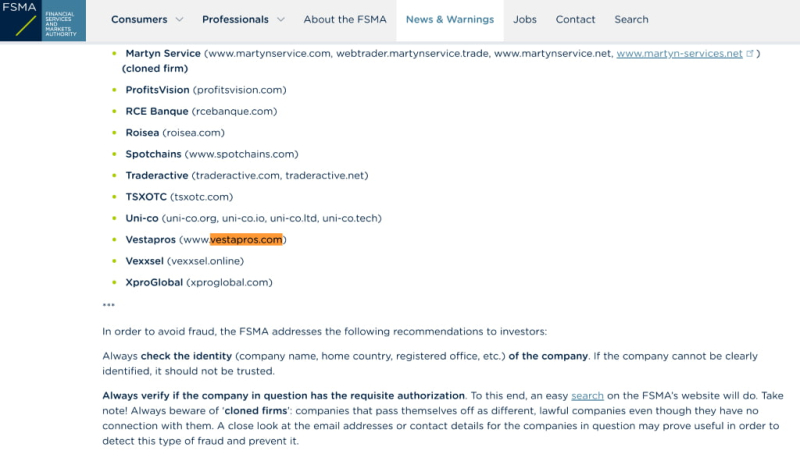
Task: Click the ProfitsVision list entry
Action: [206, 90]
